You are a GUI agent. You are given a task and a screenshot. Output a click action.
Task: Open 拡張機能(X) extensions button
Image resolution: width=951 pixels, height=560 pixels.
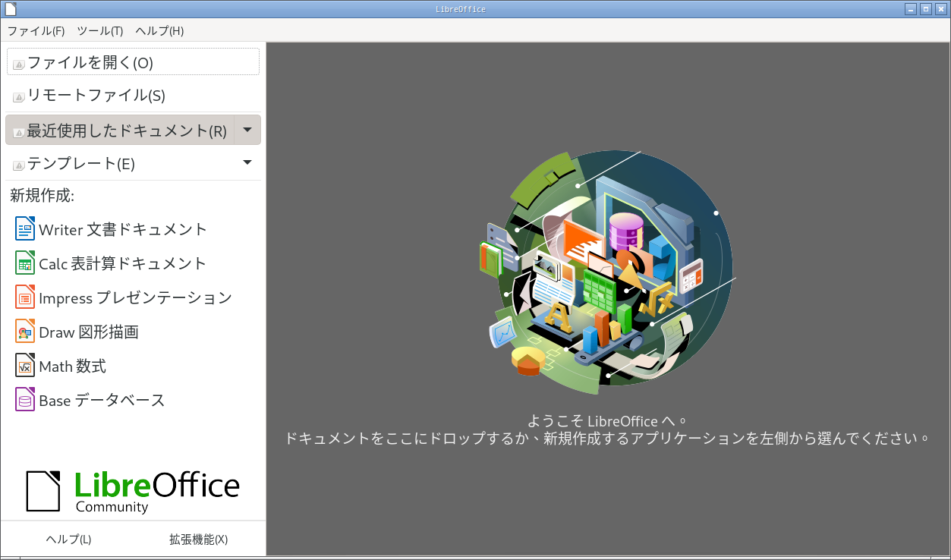click(x=198, y=540)
